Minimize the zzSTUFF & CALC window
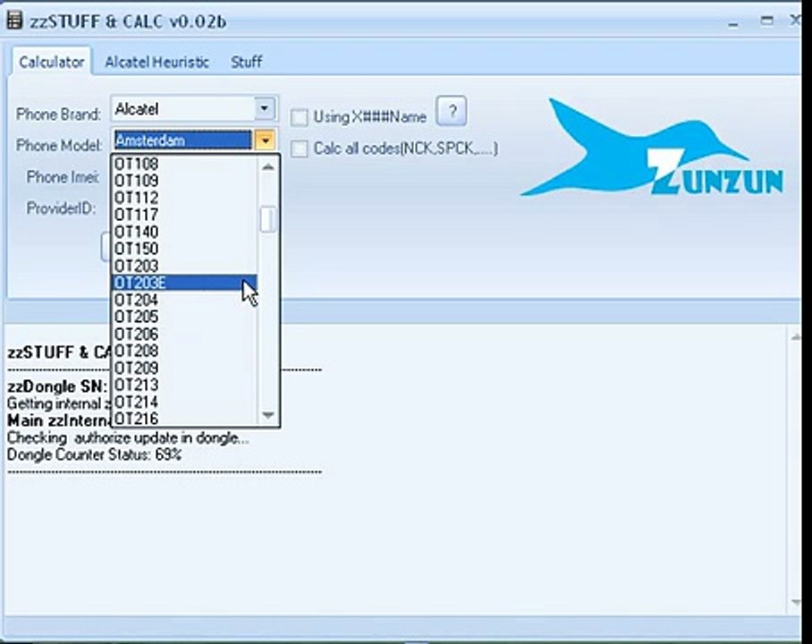This screenshot has height=644, width=812. point(732,22)
